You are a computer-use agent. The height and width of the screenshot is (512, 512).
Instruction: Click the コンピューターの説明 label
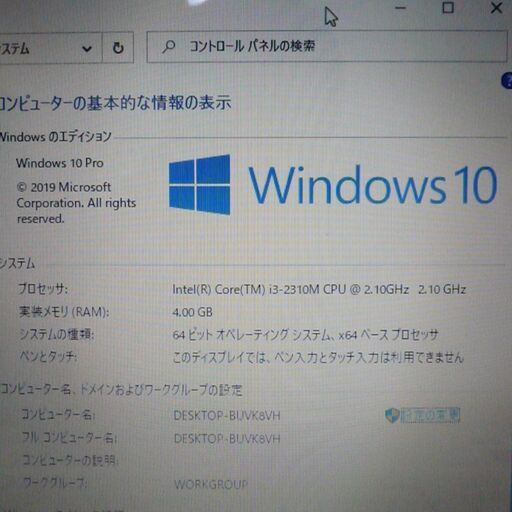[70, 460]
